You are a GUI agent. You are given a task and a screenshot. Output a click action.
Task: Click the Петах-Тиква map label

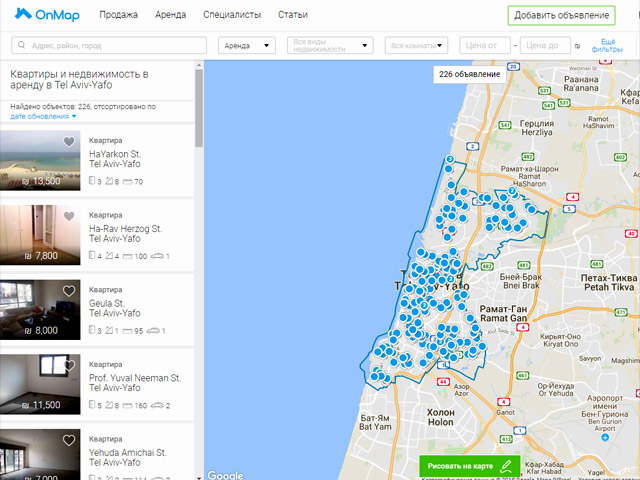(x=609, y=282)
